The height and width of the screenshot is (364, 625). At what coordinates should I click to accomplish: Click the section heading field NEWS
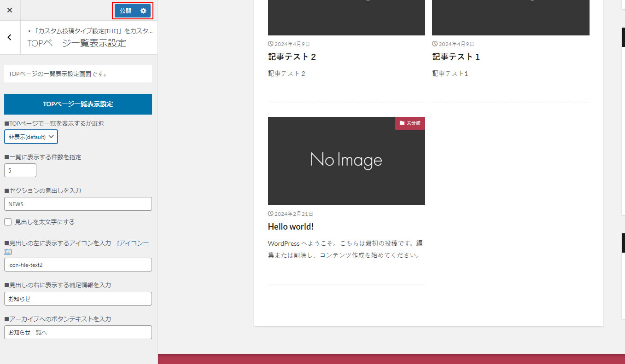78,204
